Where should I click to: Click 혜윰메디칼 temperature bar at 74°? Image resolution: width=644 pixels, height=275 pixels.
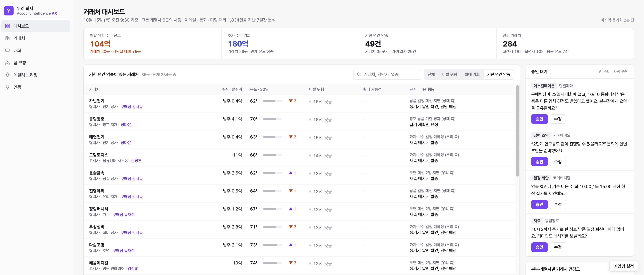(272, 263)
